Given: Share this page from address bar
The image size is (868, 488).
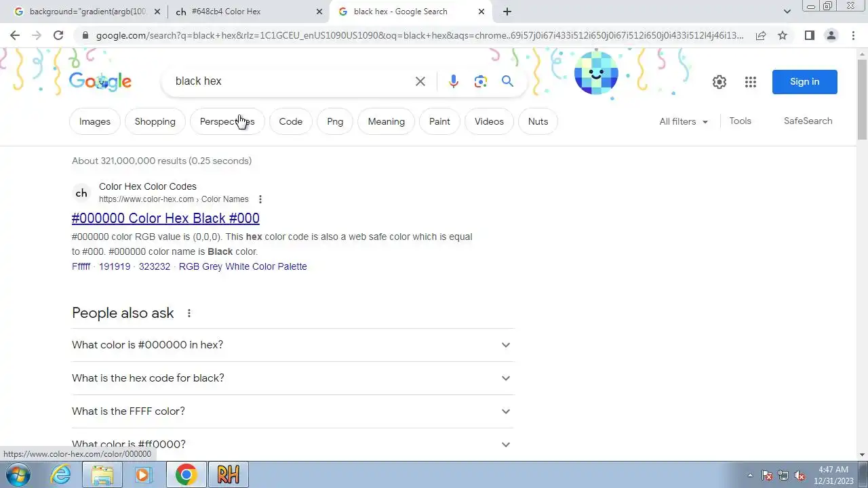Looking at the screenshot, I should [x=761, y=35].
